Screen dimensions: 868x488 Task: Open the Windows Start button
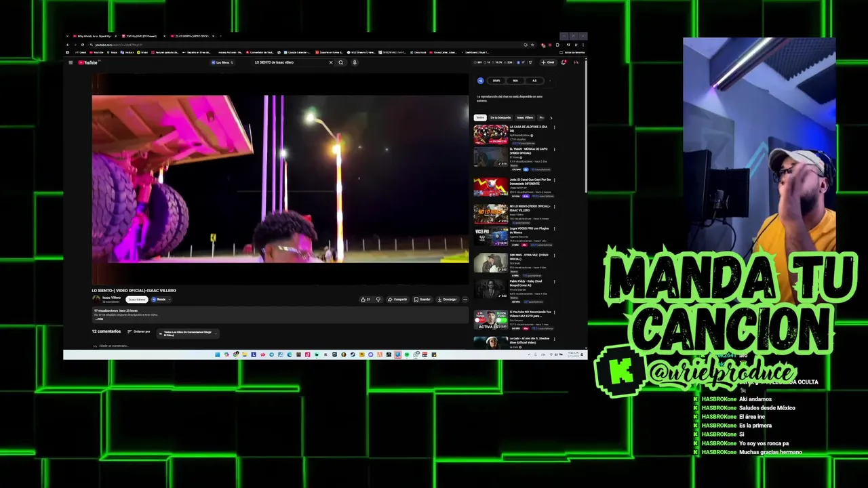click(x=217, y=354)
